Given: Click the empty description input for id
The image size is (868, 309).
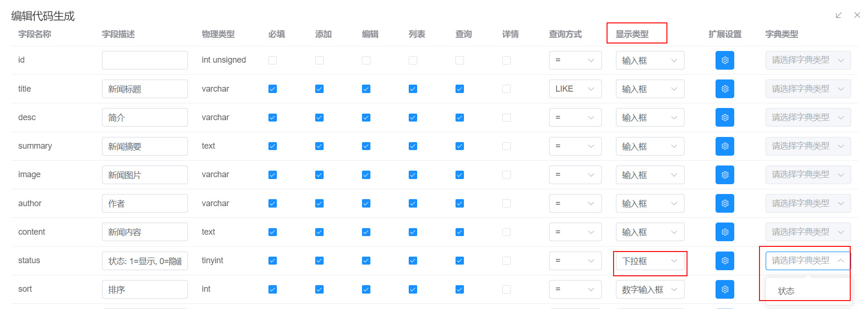Looking at the screenshot, I should click(x=145, y=60).
